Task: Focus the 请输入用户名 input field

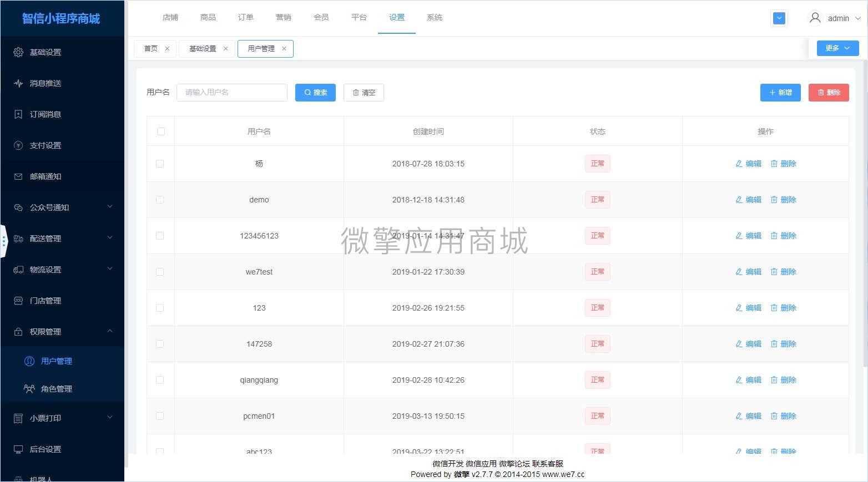Action: [232, 93]
